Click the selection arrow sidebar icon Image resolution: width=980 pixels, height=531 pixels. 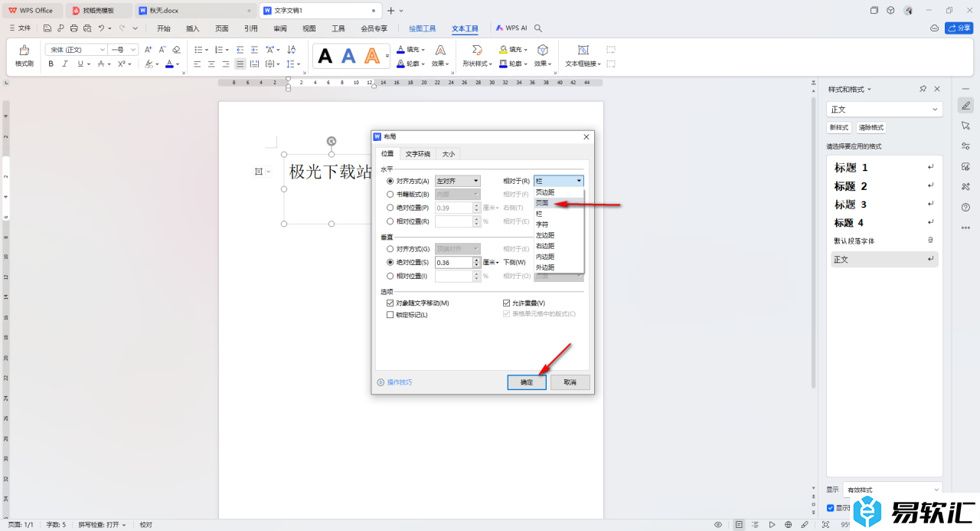point(965,126)
